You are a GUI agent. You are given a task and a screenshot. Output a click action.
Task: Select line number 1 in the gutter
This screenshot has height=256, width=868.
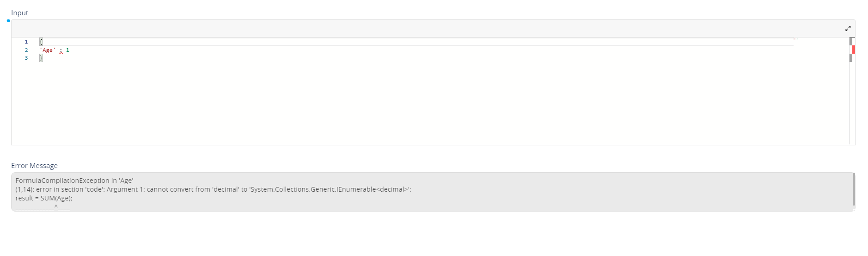coord(26,42)
